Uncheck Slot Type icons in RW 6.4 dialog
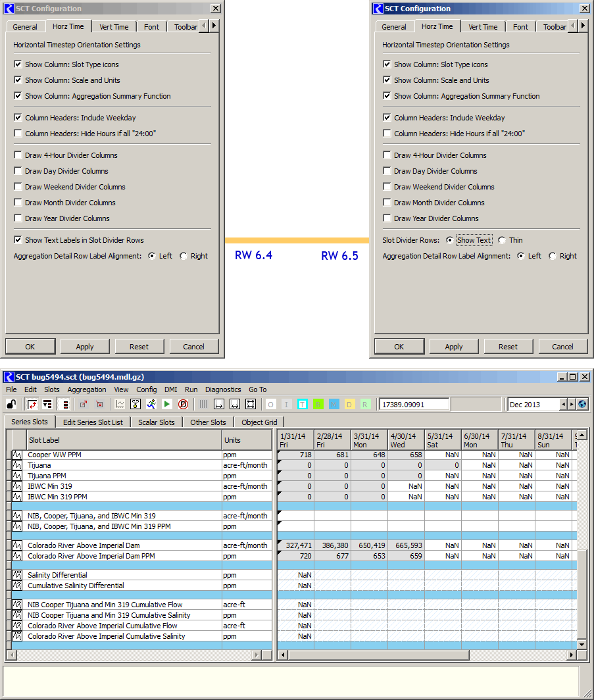This screenshot has height=700, width=594. (18, 64)
